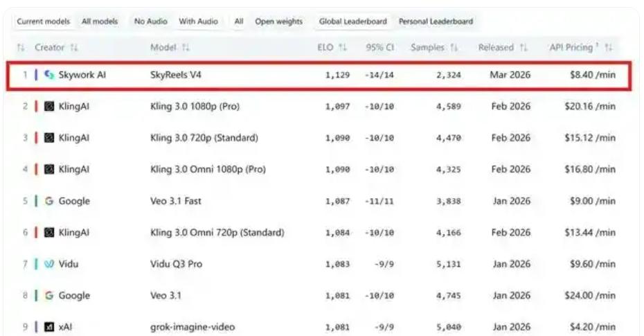Click Google logo in Veo 3.1 $24.00 row

pos(49,295)
